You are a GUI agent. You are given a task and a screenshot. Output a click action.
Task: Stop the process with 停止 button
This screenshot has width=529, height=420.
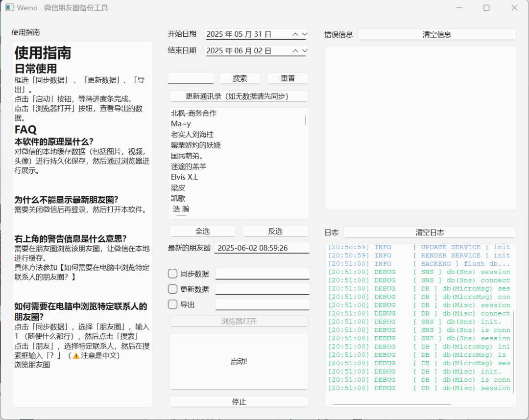[239, 401]
